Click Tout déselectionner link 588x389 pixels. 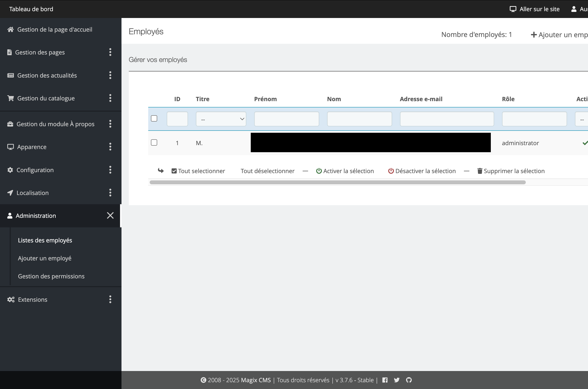tap(268, 171)
